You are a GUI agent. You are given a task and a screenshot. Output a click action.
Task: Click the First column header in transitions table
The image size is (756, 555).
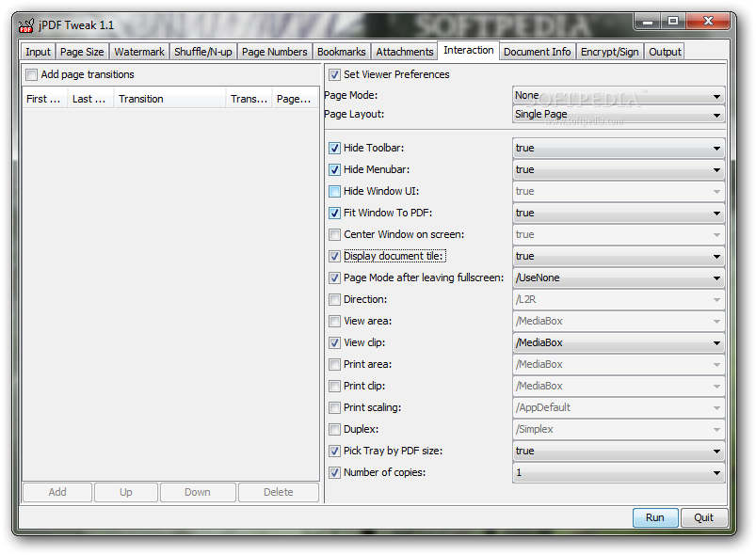[x=45, y=99]
